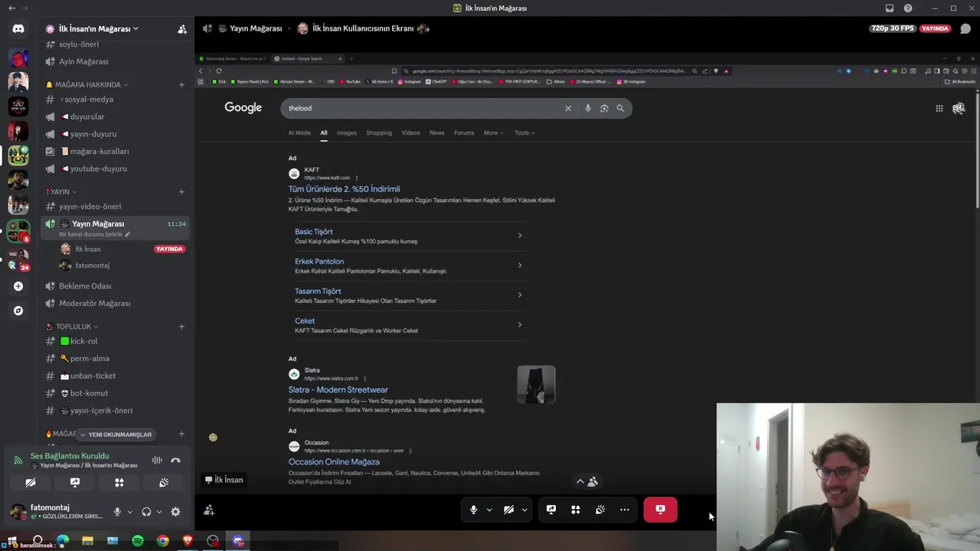
Task: Open activities icon in stream control bar
Action: click(576, 510)
